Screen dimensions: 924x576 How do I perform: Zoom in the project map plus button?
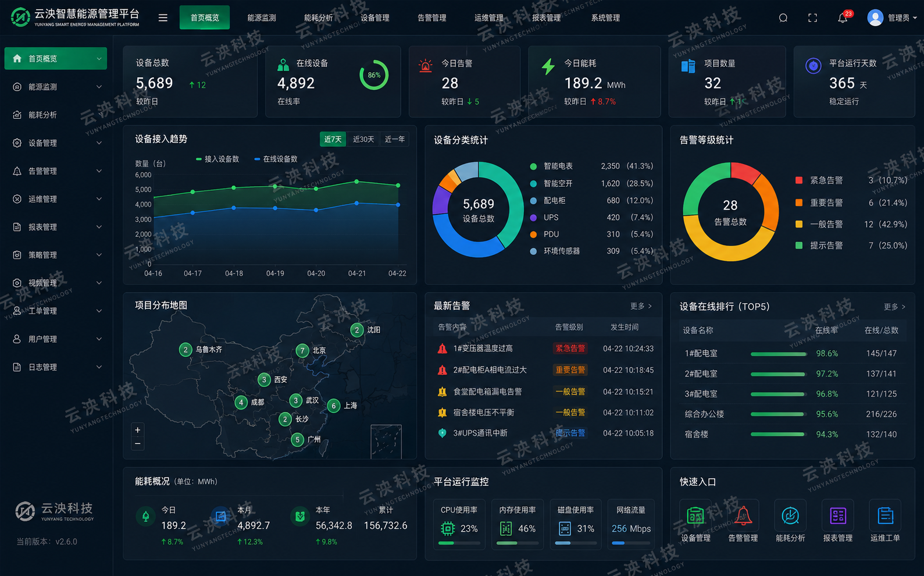point(138,430)
